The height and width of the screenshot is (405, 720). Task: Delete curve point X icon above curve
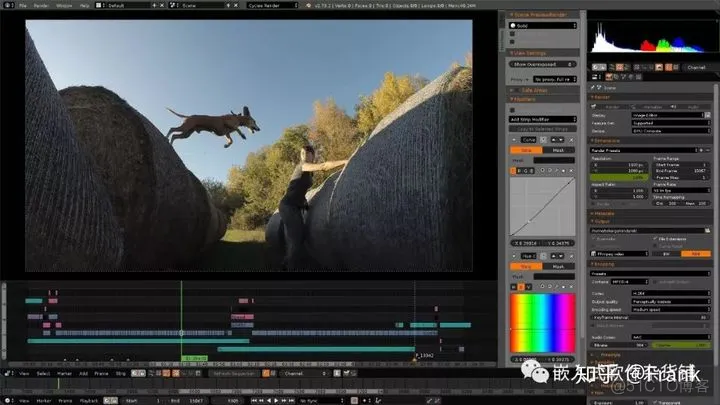point(571,170)
